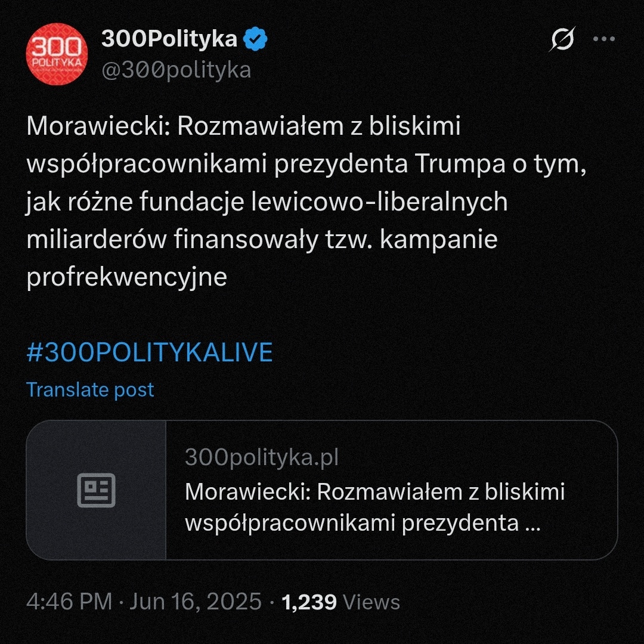
Task: Open the #300POLITYKALIVE hashtag
Action: pos(150,352)
